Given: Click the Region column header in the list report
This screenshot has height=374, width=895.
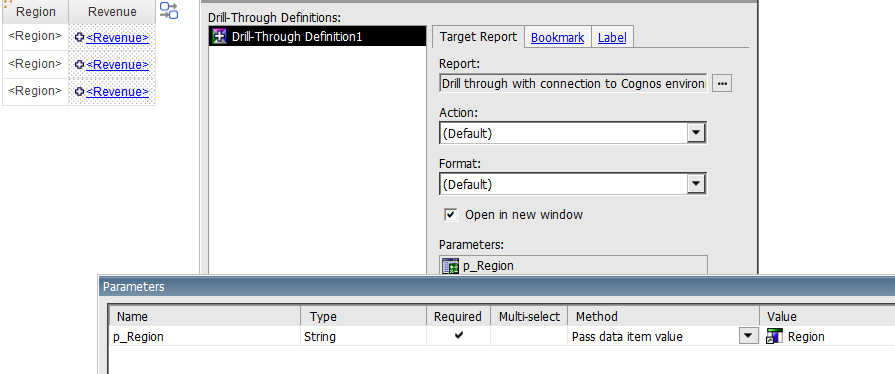Looking at the screenshot, I should (35, 11).
